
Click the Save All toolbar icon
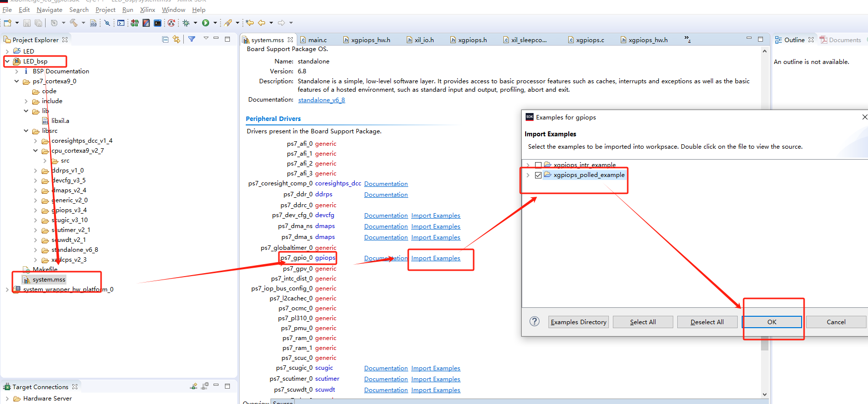click(38, 23)
